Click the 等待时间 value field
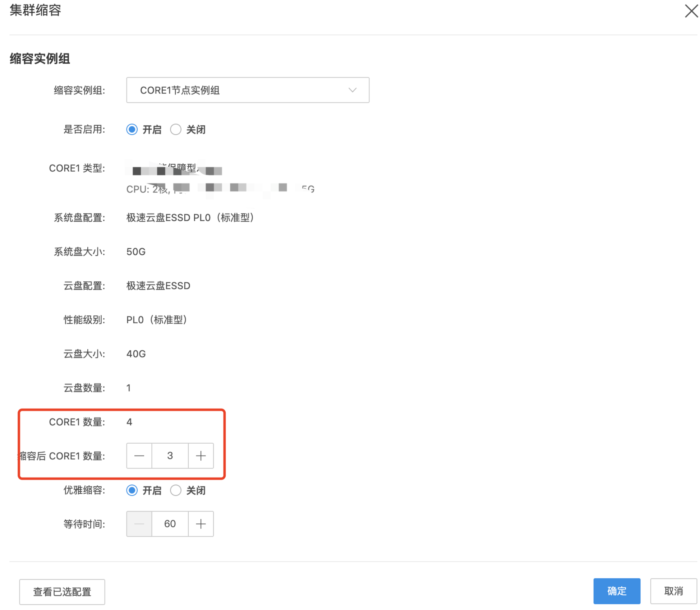The width and height of the screenshot is (700, 610). [x=170, y=524]
